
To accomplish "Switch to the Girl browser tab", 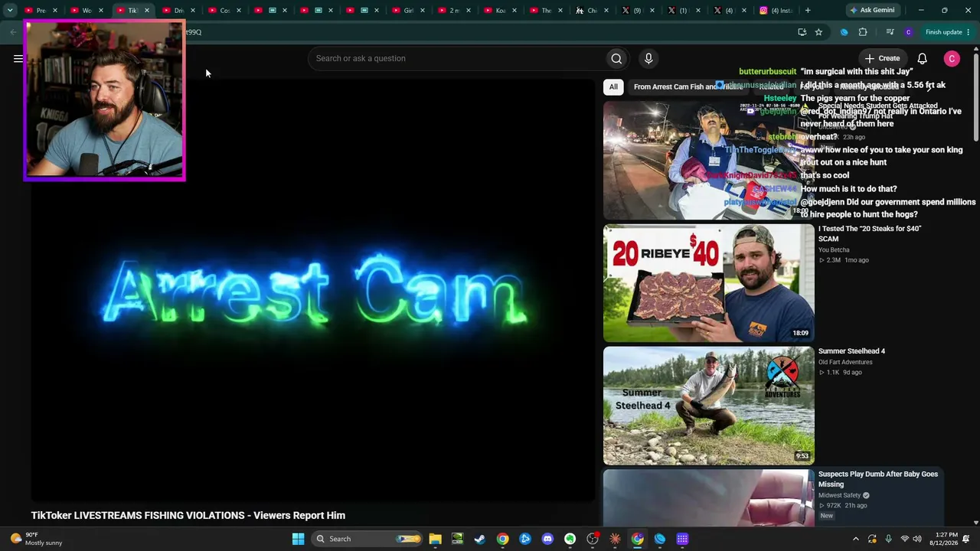I will click(x=408, y=11).
